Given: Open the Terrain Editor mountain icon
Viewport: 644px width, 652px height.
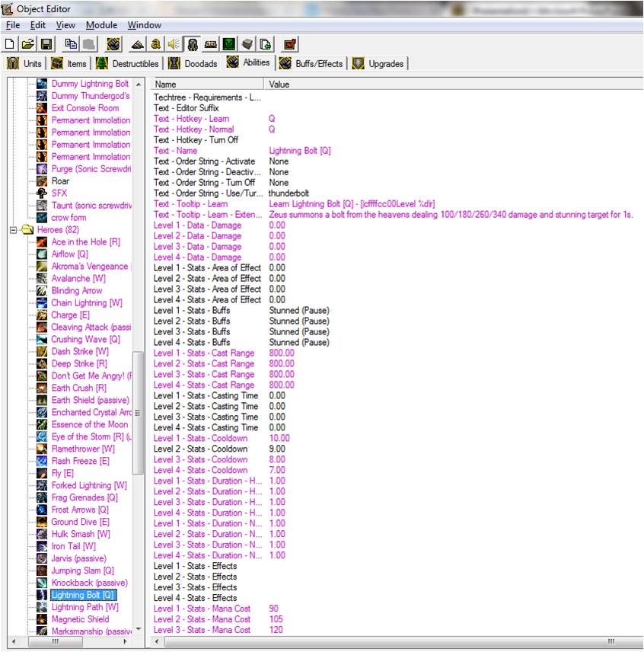Looking at the screenshot, I should pyautogui.click(x=138, y=44).
